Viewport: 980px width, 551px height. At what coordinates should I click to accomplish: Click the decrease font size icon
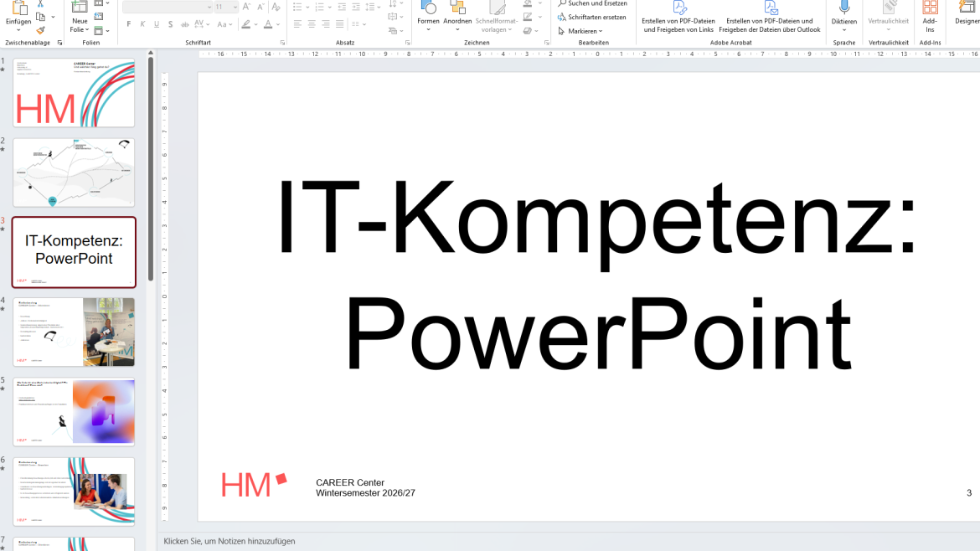coord(260,7)
